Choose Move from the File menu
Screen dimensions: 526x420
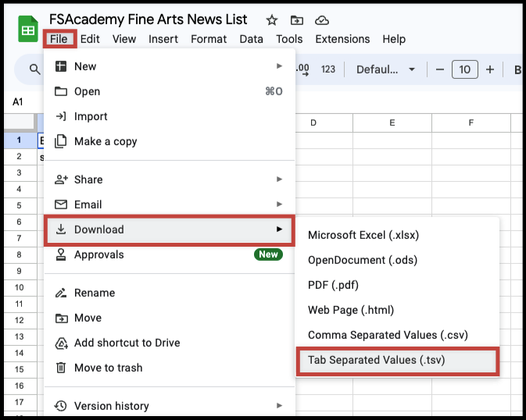coord(170,318)
